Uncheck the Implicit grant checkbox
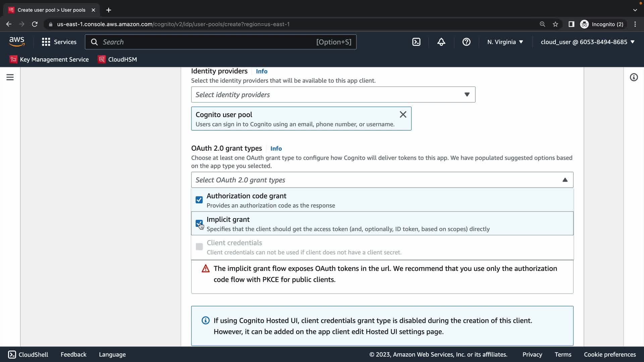 click(x=199, y=223)
